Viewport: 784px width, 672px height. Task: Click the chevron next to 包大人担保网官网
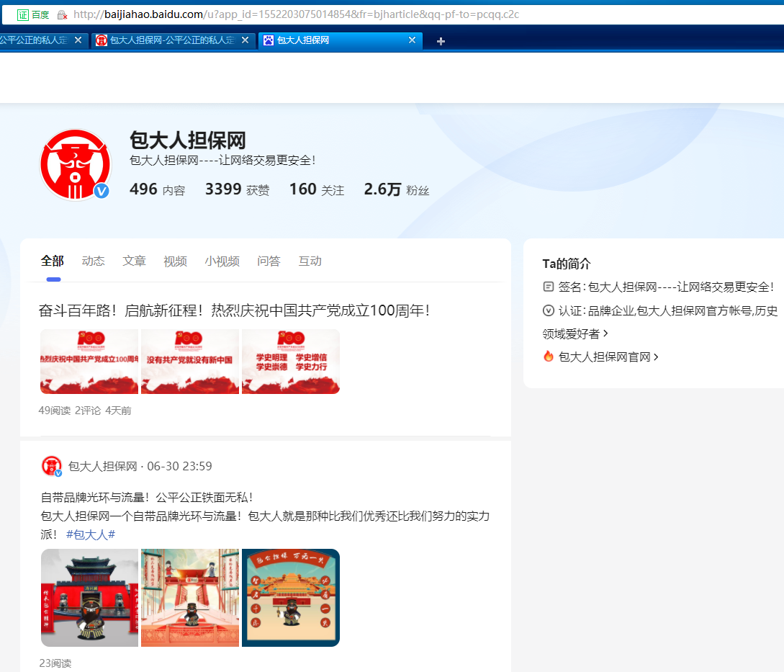656,357
